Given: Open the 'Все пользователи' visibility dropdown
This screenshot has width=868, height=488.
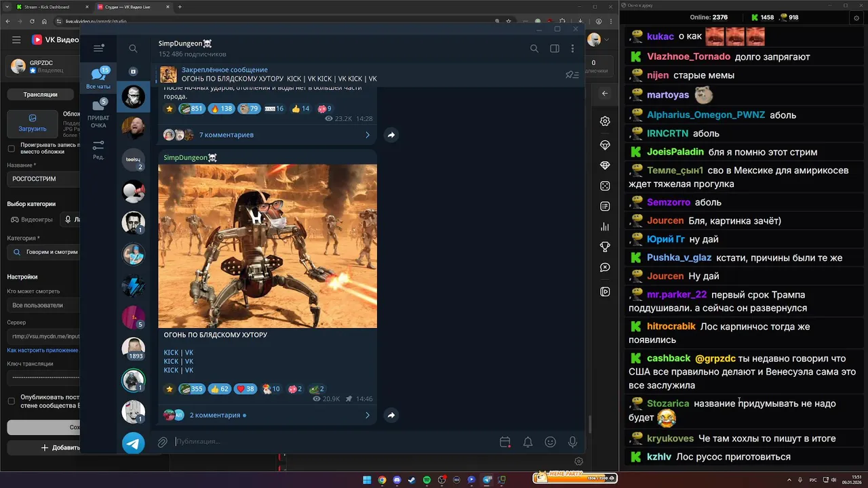Looking at the screenshot, I should (x=44, y=305).
